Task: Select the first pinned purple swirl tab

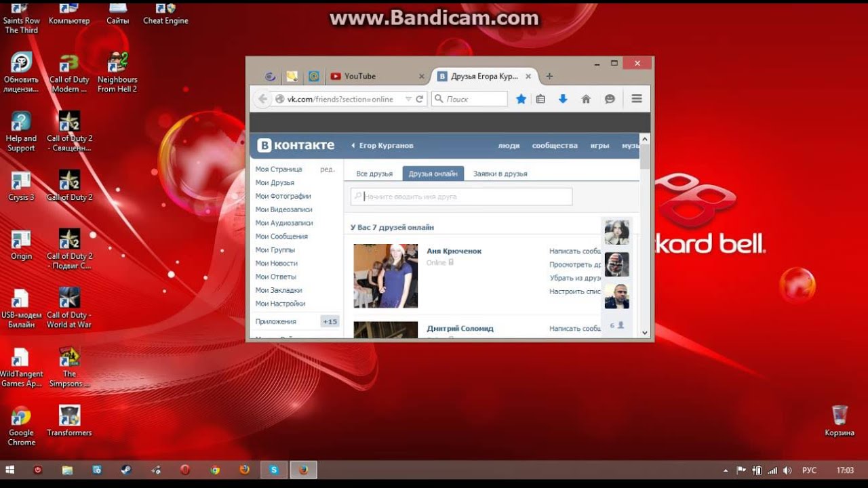Action: coord(270,77)
